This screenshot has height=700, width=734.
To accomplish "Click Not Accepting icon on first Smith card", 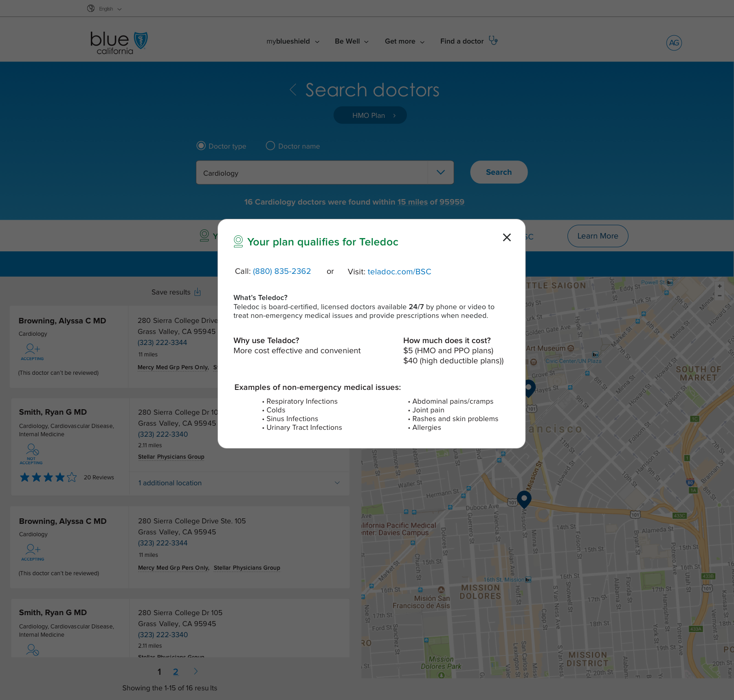I will (31, 454).
